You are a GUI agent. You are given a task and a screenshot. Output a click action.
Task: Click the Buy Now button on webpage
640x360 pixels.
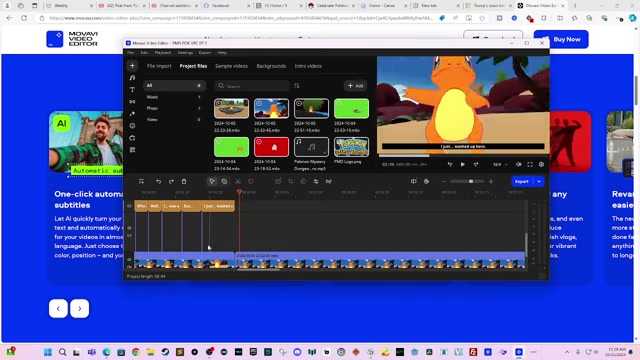point(561,40)
